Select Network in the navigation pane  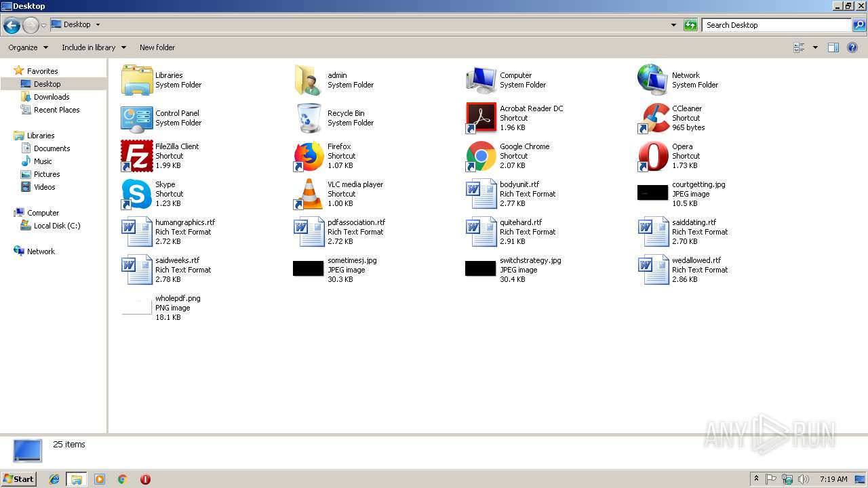(x=41, y=251)
